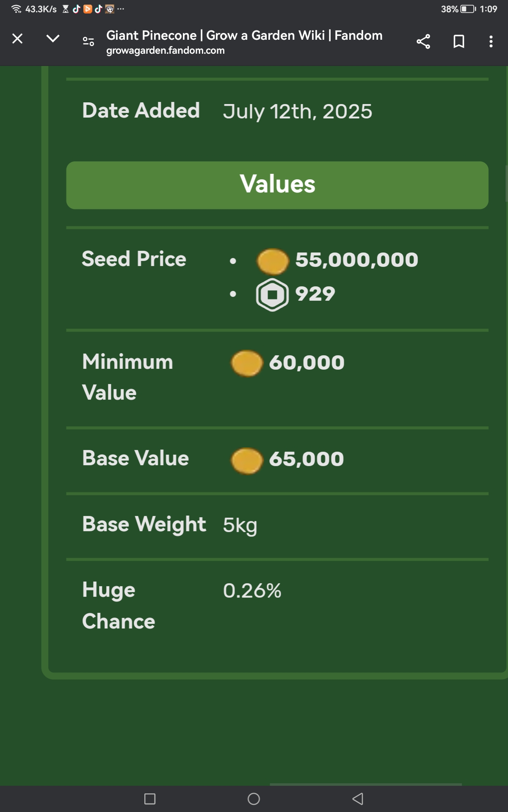
Task: Click the Robux icon beside 929
Action: click(x=272, y=295)
